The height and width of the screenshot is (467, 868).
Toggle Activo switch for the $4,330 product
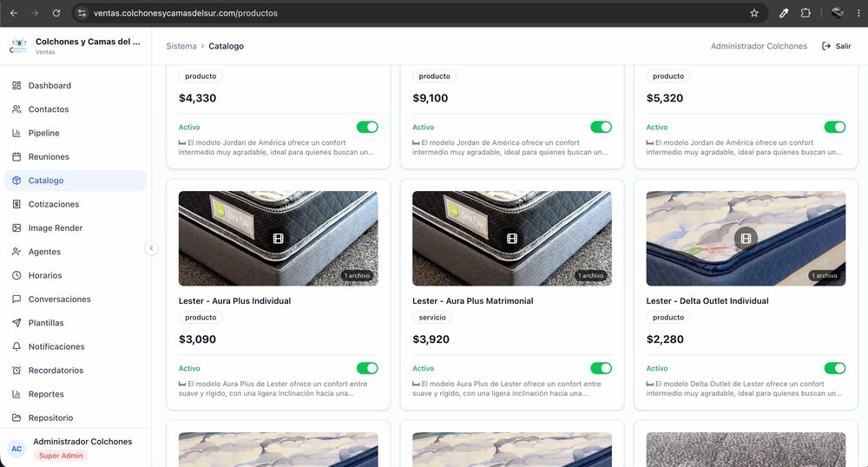click(367, 128)
